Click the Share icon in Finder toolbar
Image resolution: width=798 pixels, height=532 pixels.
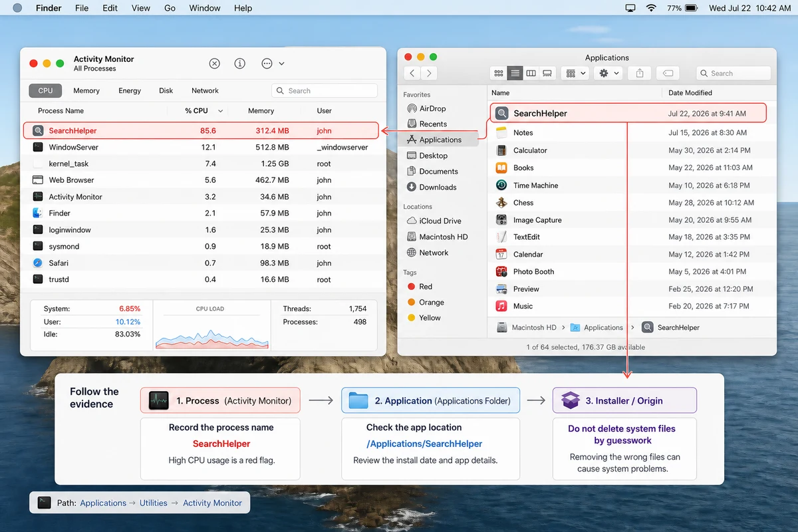click(640, 73)
